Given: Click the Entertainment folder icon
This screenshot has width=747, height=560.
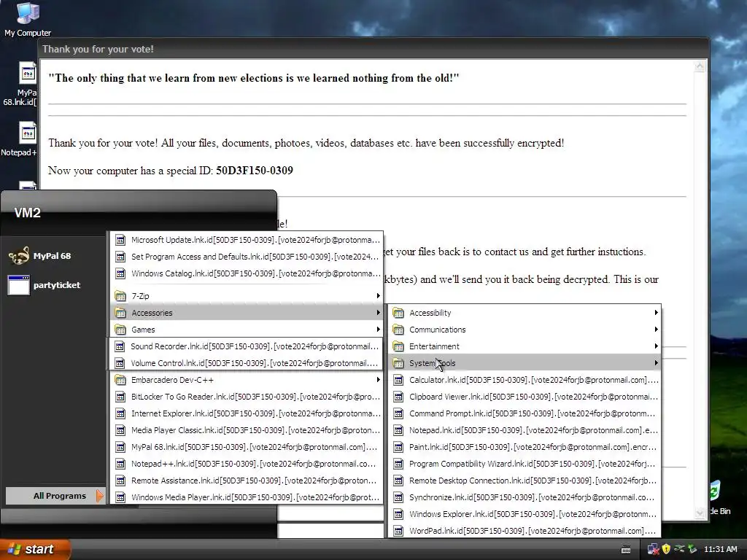Looking at the screenshot, I should tap(398, 346).
